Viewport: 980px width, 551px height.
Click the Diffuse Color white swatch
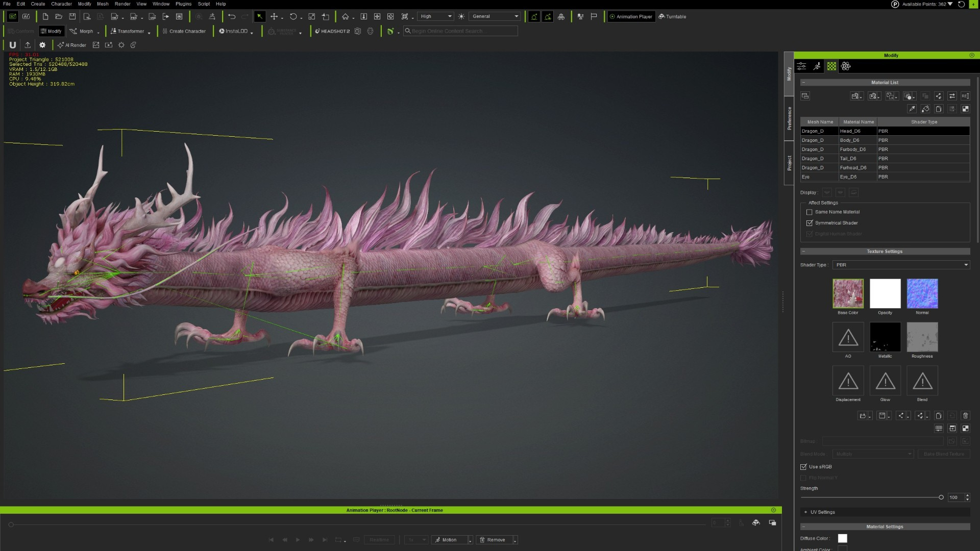pyautogui.click(x=843, y=538)
